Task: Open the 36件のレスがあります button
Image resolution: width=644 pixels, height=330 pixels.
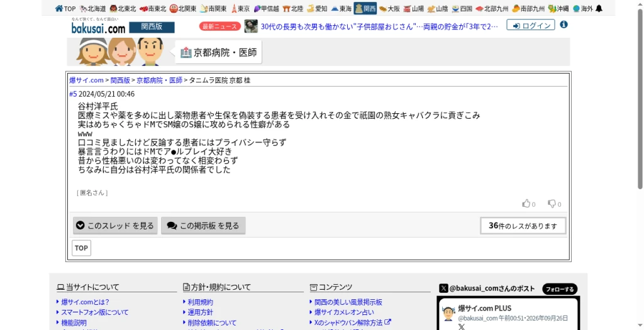Action: (x=523, y=225)
